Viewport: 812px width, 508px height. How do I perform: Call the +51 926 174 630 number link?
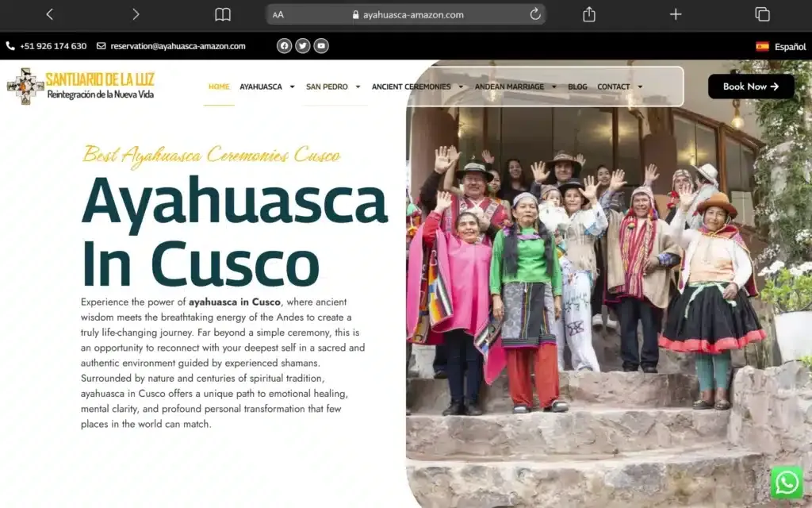(53, 45)
